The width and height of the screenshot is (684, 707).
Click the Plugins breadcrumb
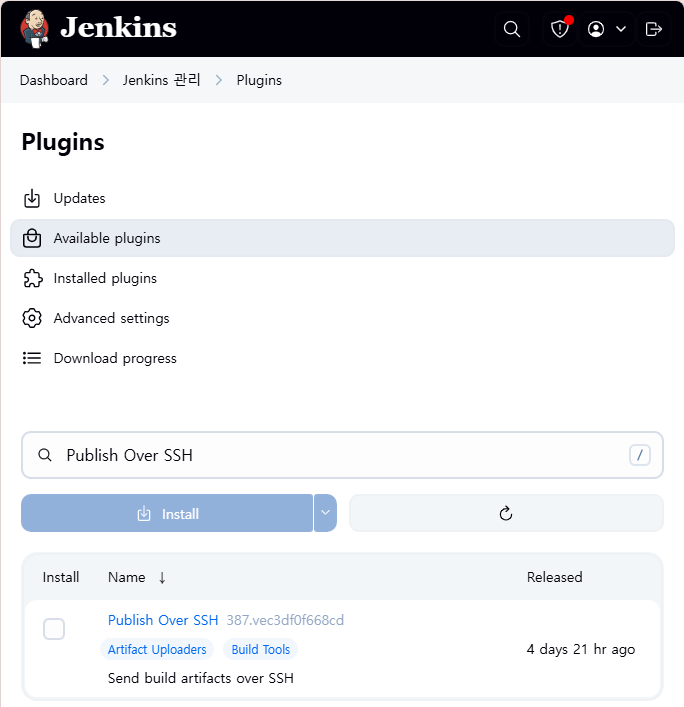click(259, 80)
